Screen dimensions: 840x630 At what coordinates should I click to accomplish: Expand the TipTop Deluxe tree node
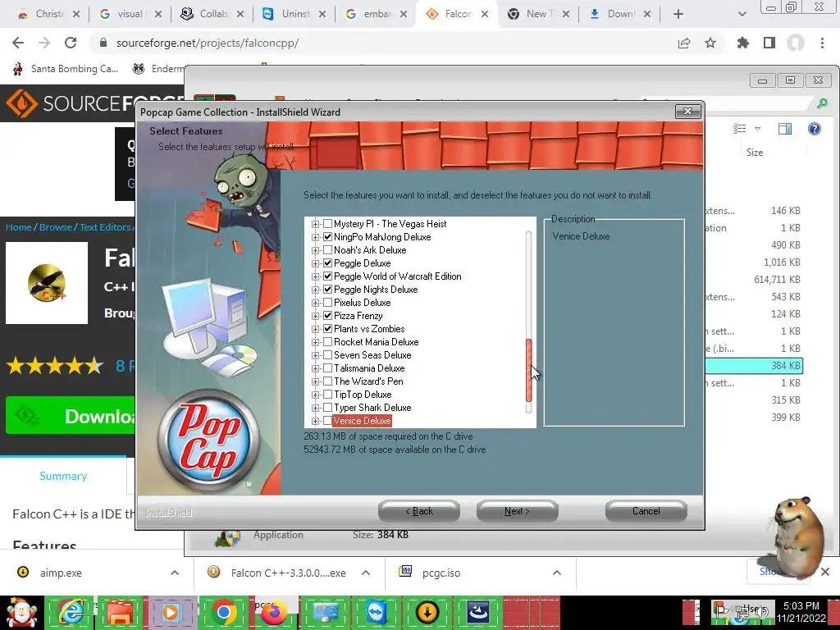point(316,395)
